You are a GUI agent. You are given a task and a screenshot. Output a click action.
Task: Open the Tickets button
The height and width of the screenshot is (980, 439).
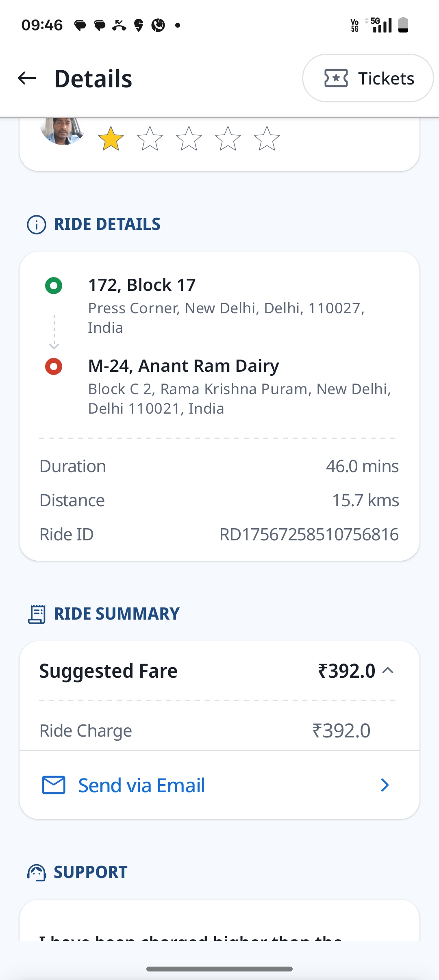coord(367,78)
